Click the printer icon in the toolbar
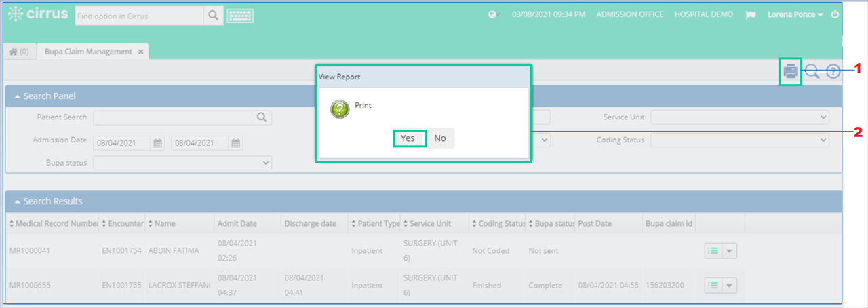 [x=791, y=71]
